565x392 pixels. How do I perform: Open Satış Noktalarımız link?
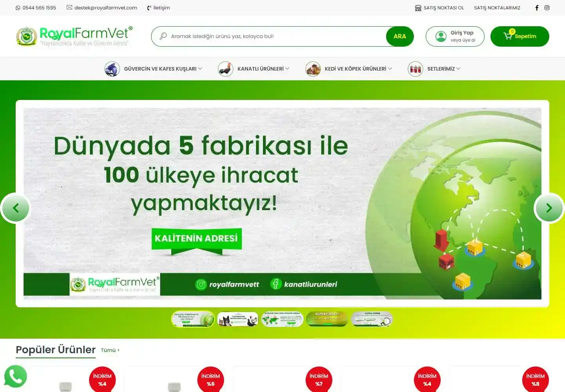497,8
